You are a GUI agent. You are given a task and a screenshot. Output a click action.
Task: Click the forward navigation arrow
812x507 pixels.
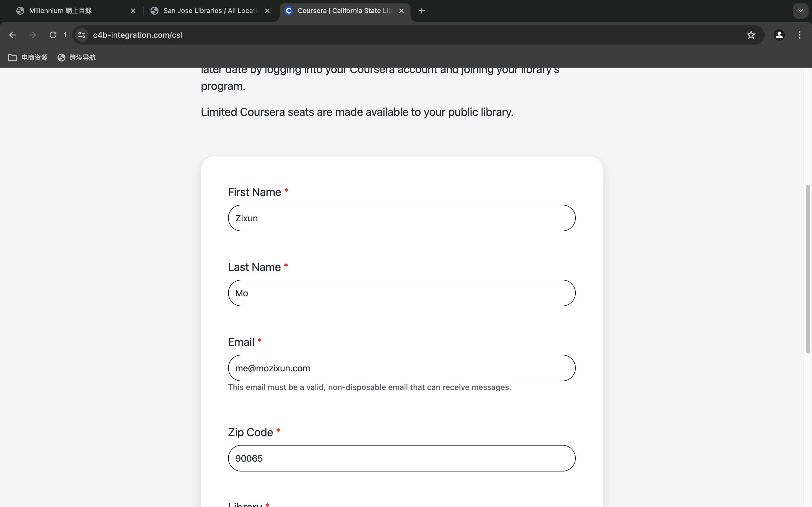[32, 35]
